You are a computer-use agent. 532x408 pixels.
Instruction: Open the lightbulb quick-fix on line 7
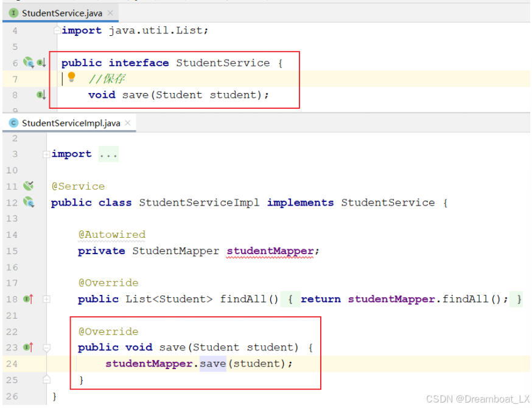click(x=71, y=77)
